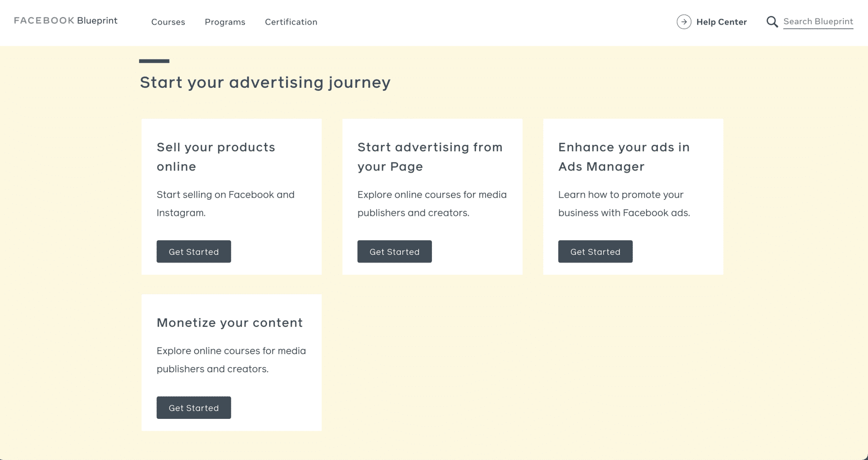Click the magnifying glass search icon

[x=772, y=22]
